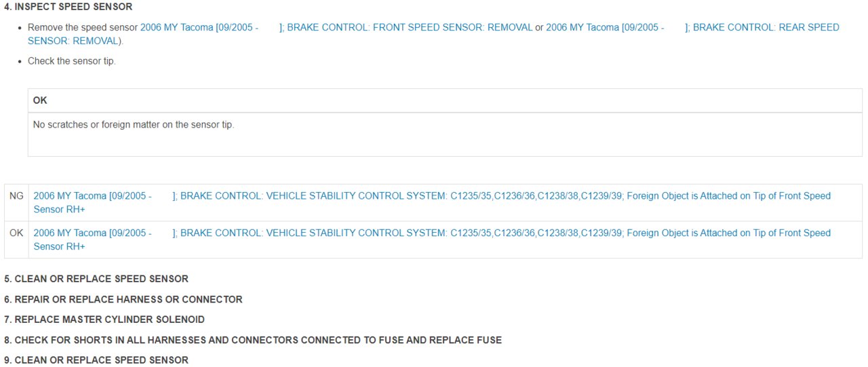
Task: Open the REAR SPEED SENSOR: REMOVAL link
Action: [x=692, y=28]
